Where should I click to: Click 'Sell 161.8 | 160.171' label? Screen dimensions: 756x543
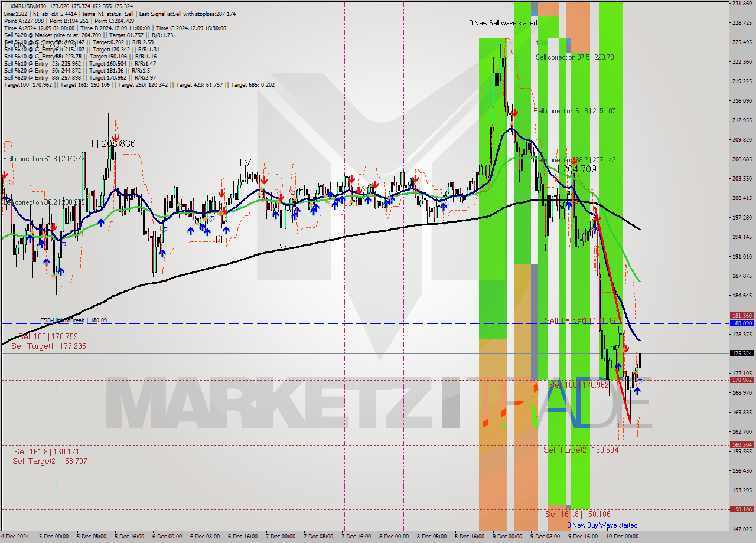coord(47,452)
